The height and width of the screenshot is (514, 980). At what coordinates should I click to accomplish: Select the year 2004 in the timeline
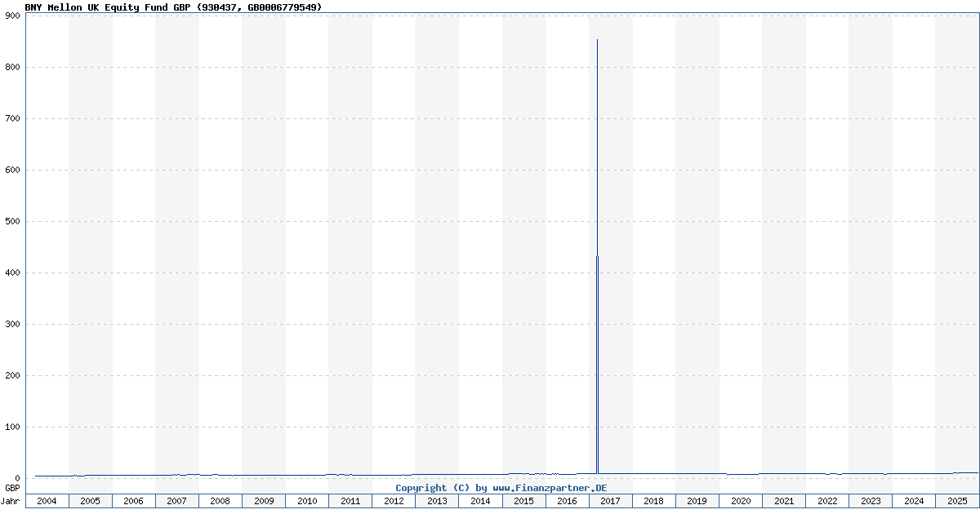pyautogui.click(x=47, y=500)
